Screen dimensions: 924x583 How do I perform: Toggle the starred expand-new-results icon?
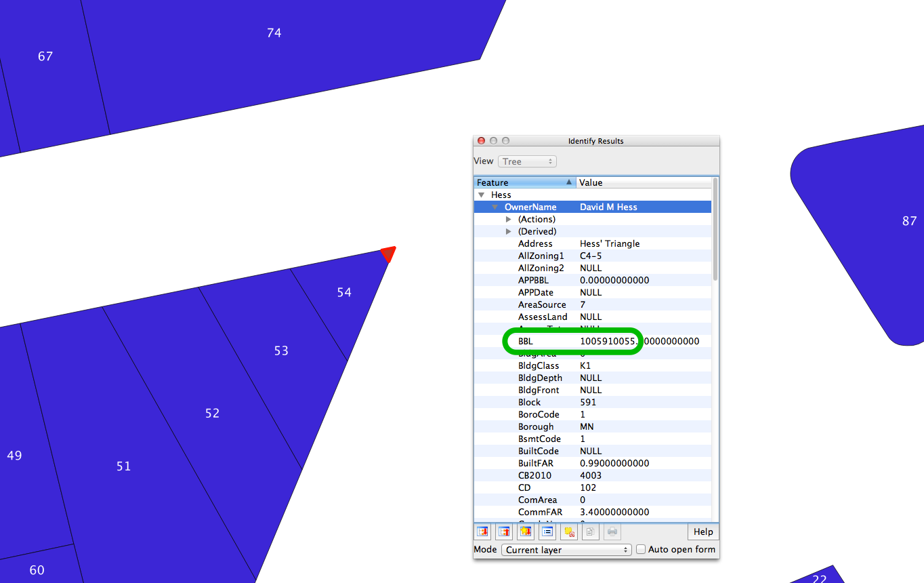(526, 532)
